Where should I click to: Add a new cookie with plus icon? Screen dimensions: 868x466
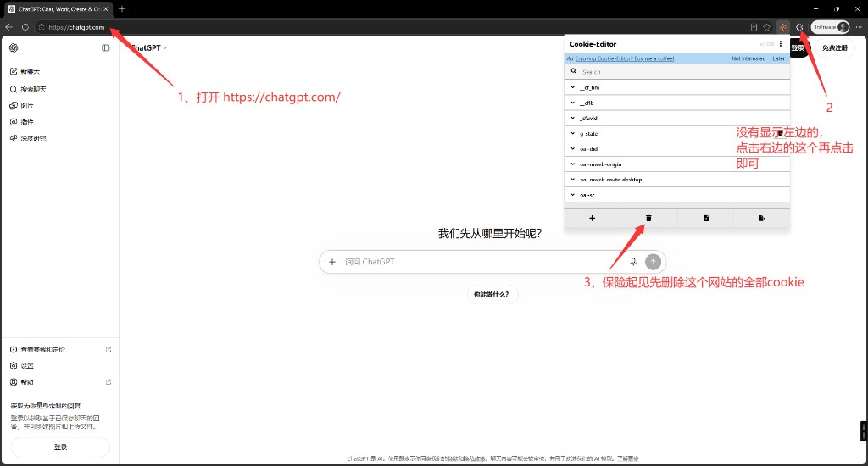pyautogui.click(x=593, y=218)
